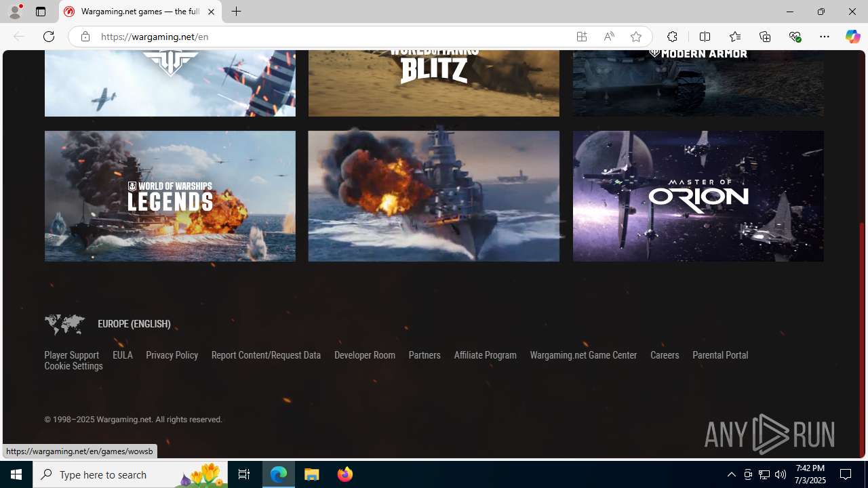Viewport: 868px width, 488px height.
Task: Switch to Microsoft Edge taskbar icon
Action: tap(279, 474)
